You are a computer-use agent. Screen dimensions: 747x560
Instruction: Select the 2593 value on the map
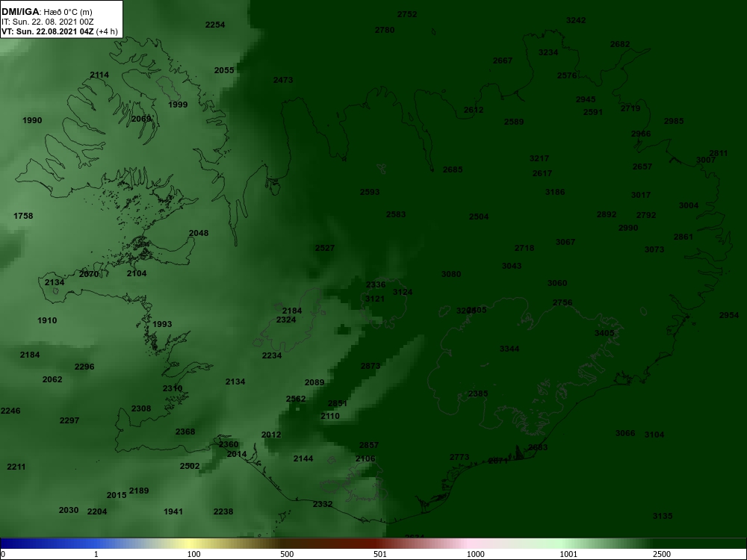coord(370,192)
